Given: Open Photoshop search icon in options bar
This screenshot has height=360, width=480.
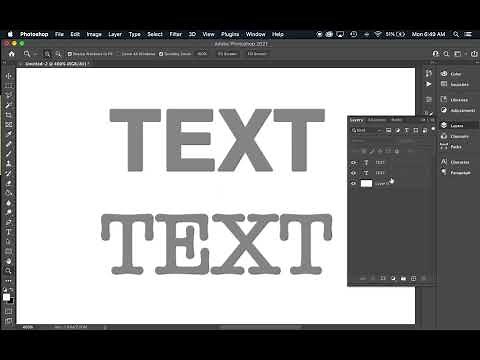Looking at the screenshot, I should [x=446, y=54].
